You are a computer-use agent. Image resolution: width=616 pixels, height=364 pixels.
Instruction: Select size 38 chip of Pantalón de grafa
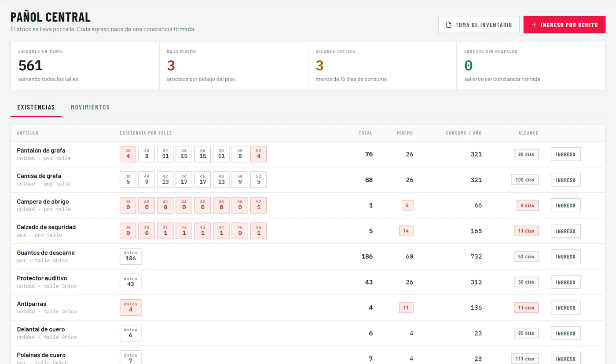[128, 154]
